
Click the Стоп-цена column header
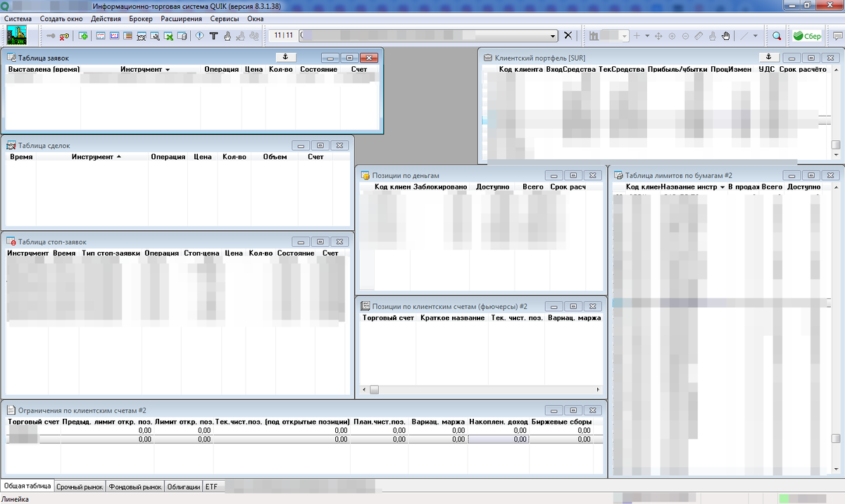[201, 253]
